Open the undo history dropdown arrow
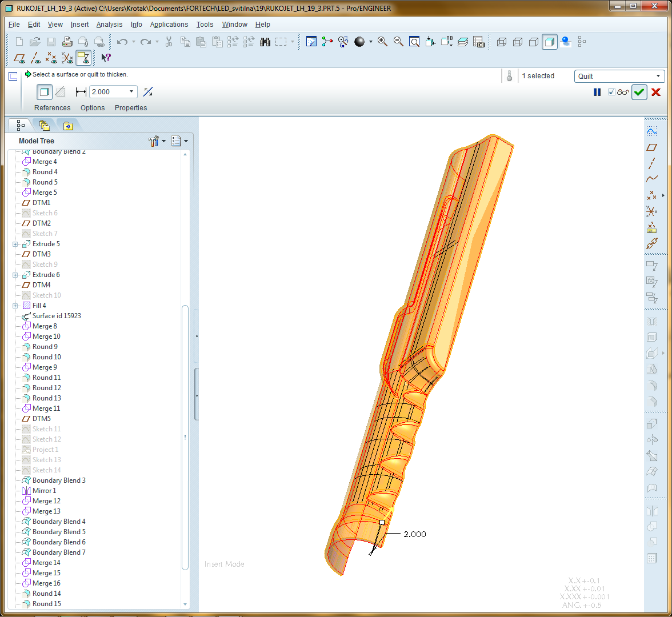Viewport: 672px width, 617px height. (133, 42)
